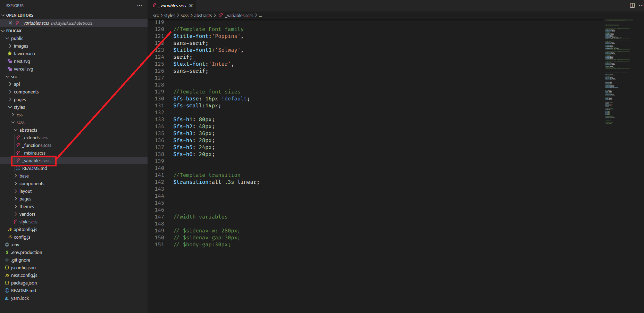
Task: Click the .env gear file icon
Action: coord(7,245)
